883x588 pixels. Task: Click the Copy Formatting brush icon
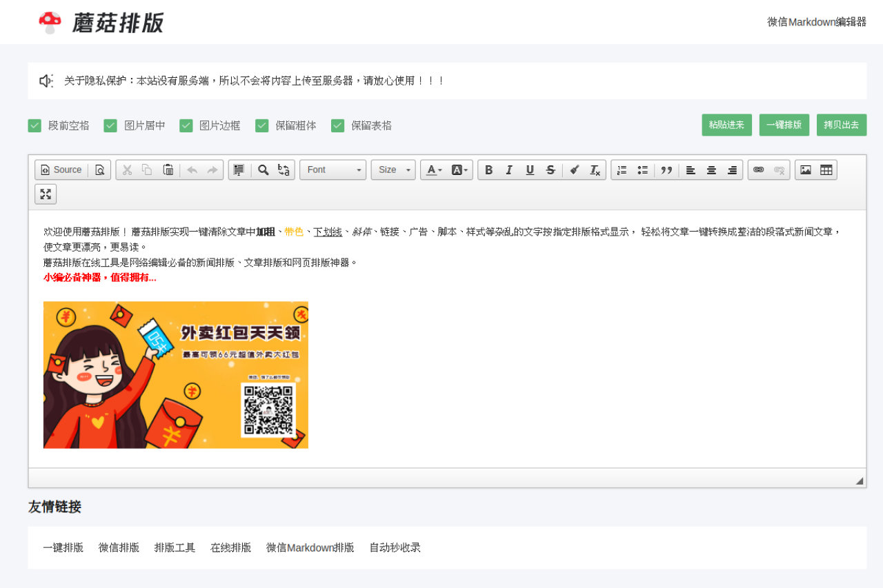pos(575,170)
